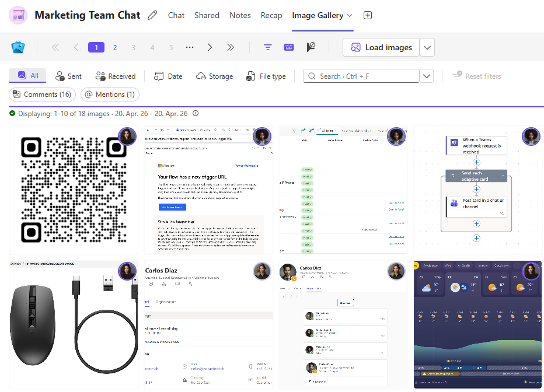Image resolution: width=544 pixels, height=392 pixels.
Task: Click sender avatar on Carlos Diaz contact card
Action: (x=262, y=271)
